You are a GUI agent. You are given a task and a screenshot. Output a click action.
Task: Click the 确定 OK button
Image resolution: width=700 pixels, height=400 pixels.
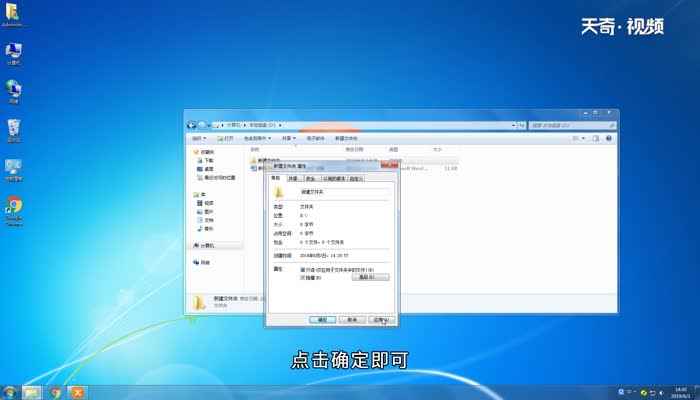(322, 320)
